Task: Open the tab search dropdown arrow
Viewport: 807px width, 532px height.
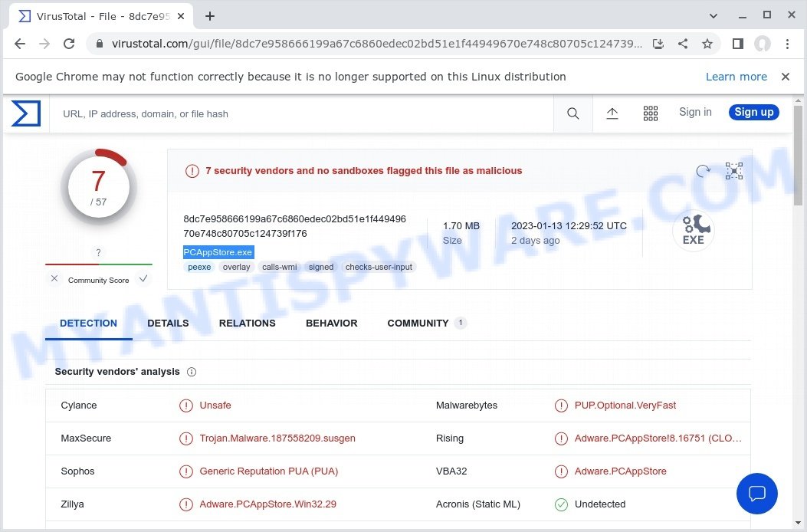Action: pyautogui.click(x=714, y=16)
